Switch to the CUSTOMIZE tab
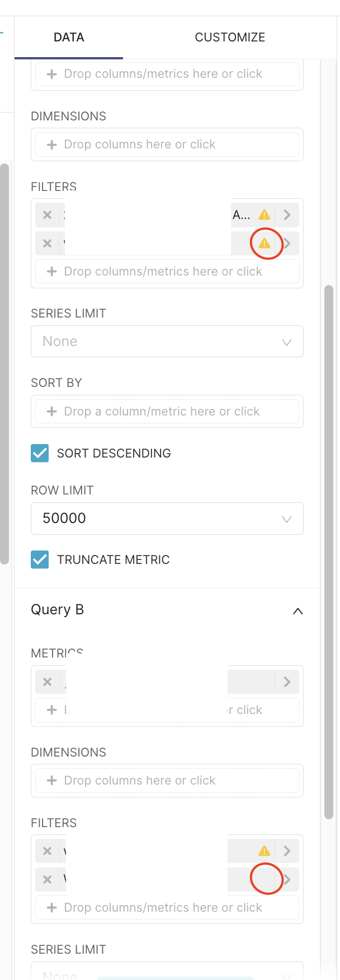340x980 pixels. 230,37
